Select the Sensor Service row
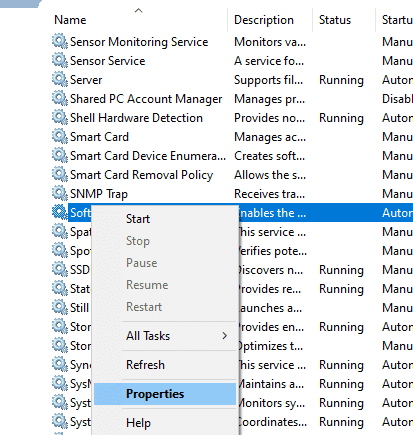The height and width of the screenshot is (435, 413). (232, 61)
